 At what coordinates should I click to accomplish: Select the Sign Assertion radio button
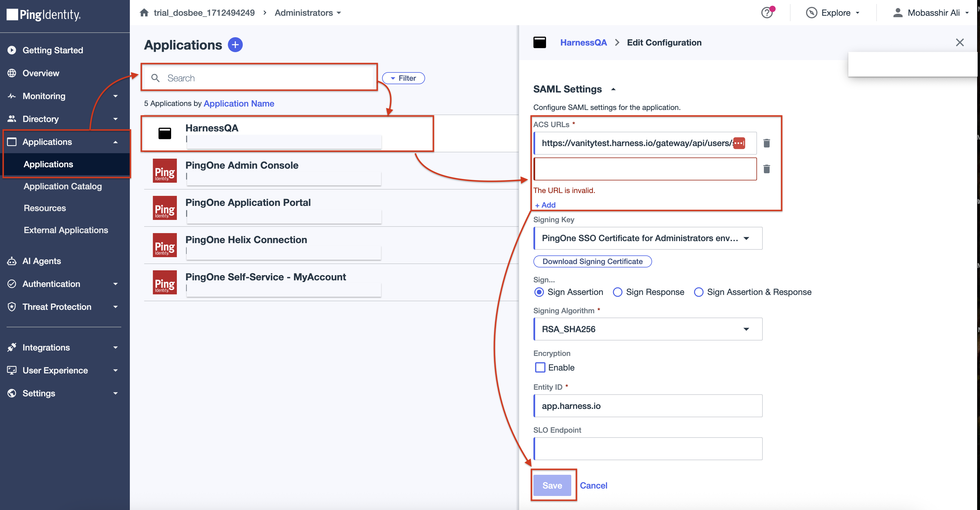tap(539, 292)
